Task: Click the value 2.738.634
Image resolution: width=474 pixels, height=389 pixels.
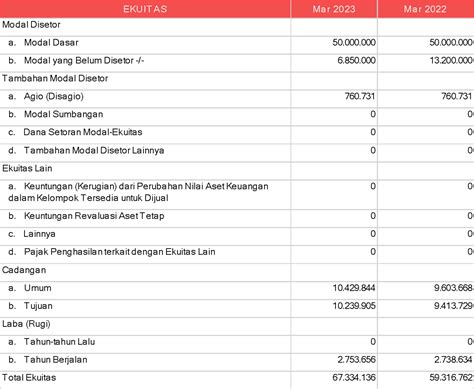Action: coord(453,360)
